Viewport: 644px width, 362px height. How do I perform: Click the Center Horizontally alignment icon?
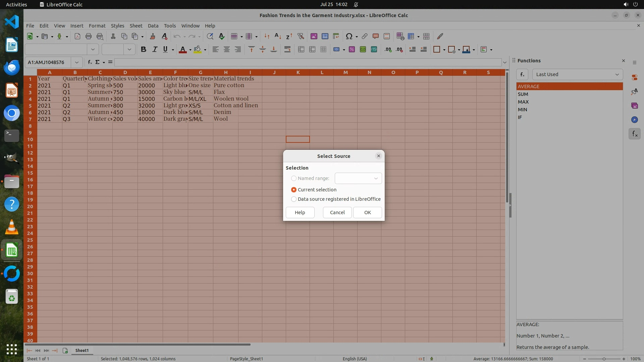click(x=227, y=50)
